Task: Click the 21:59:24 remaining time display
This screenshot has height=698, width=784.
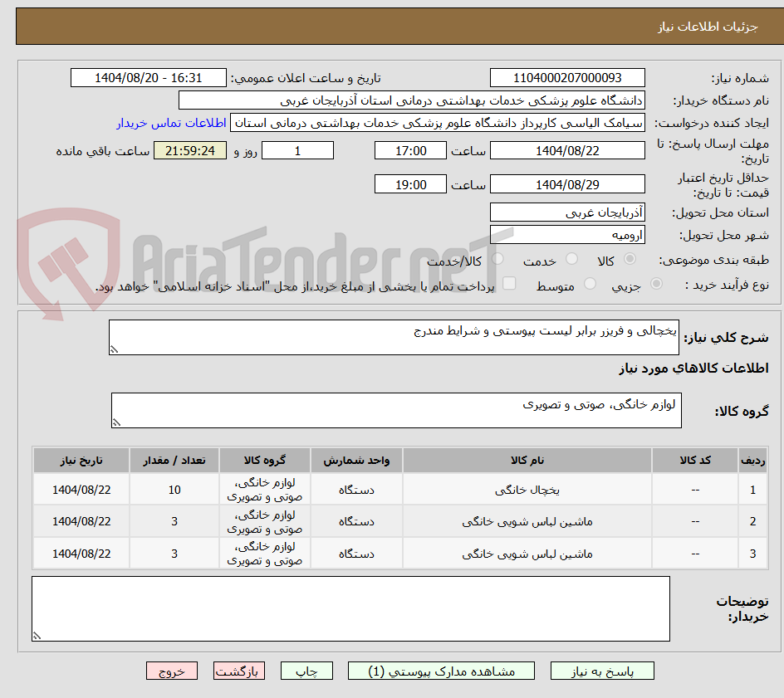Action: pyautogui.click(x=189, y=150)
